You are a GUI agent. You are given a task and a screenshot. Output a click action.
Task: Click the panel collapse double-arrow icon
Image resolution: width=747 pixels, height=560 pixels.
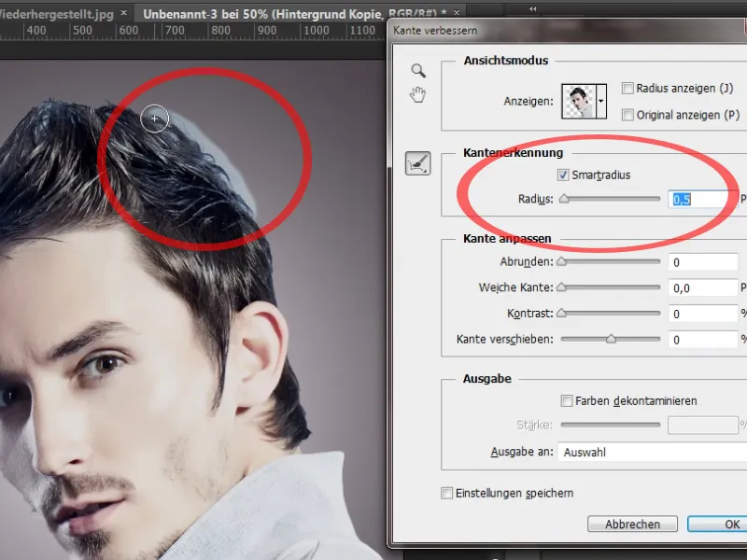coord(532,9)
